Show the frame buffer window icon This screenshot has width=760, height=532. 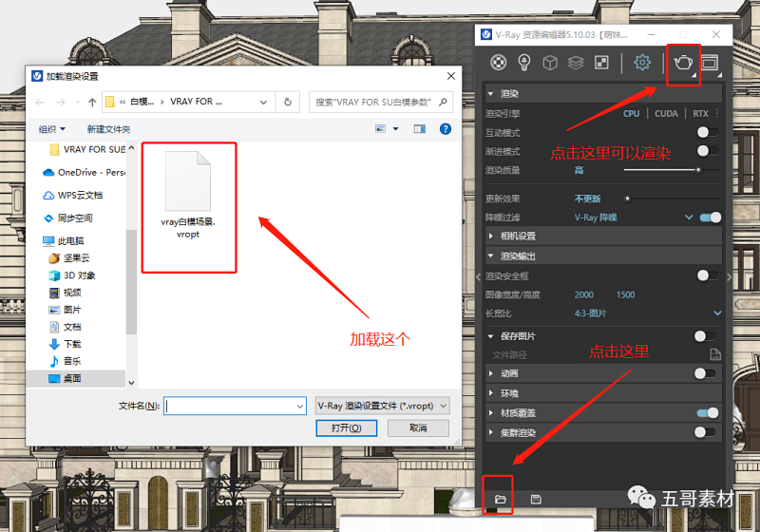[x=710, y=63]
